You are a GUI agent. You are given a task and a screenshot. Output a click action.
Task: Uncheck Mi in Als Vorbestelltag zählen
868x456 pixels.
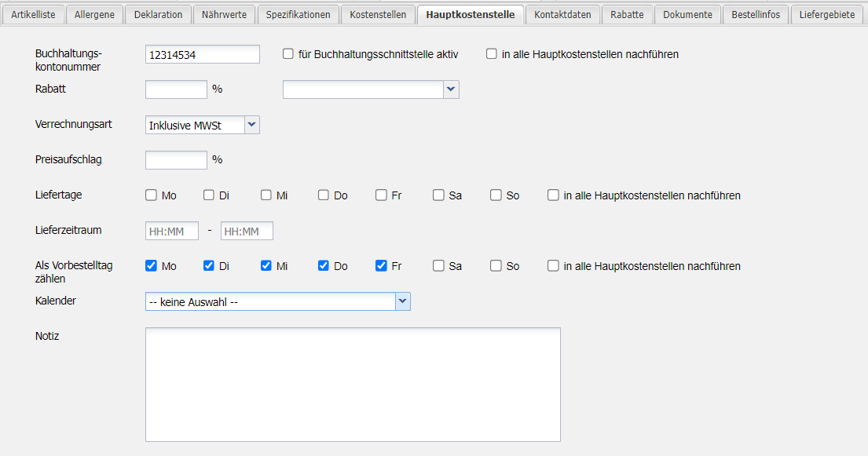[267, 266]
